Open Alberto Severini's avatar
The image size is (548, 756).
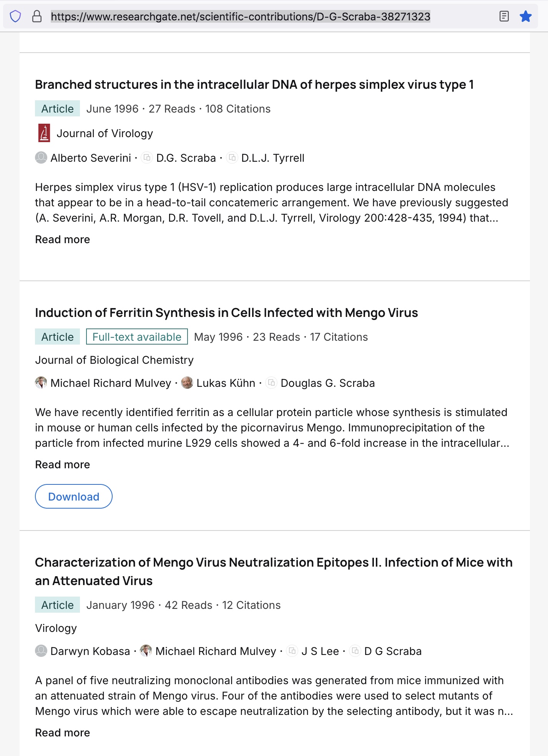pos(41,158)
